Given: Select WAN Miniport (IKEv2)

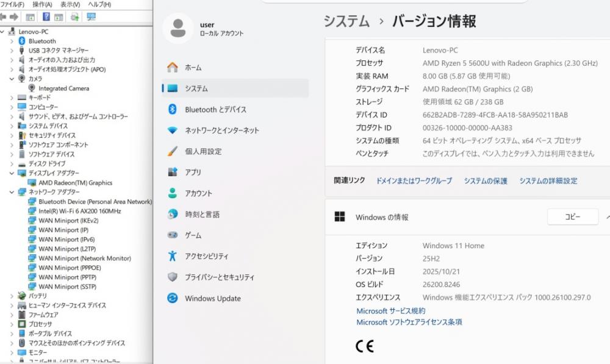Looking at the screenshot, I should coord(68,221).
